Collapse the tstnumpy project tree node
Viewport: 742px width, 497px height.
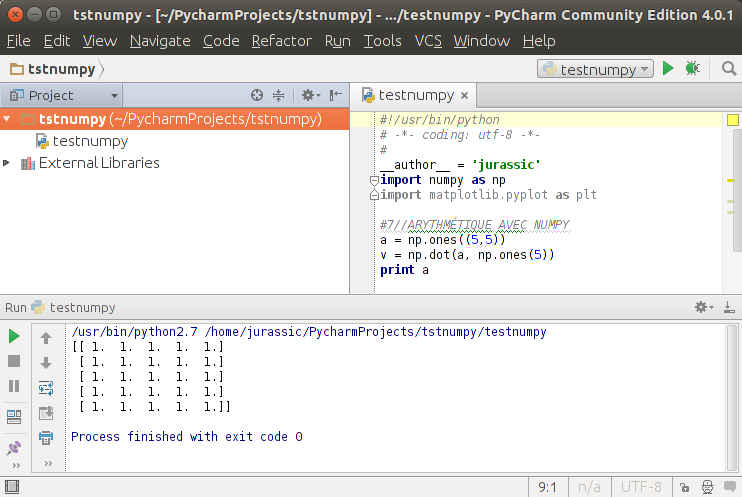point(7,119)
